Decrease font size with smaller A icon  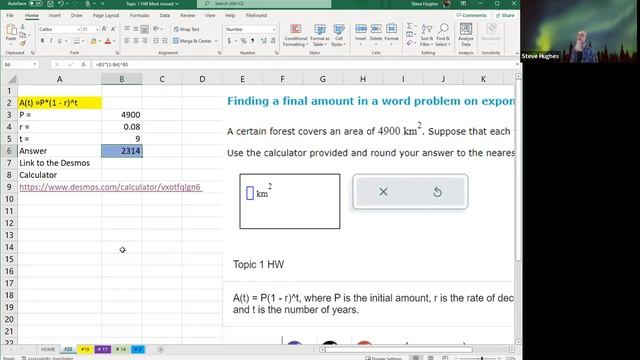coord(113,29)
